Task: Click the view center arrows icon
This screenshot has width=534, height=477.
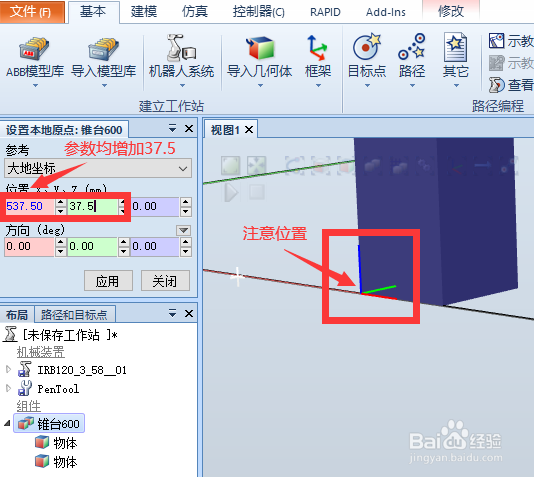Action: tap(256, 166)
